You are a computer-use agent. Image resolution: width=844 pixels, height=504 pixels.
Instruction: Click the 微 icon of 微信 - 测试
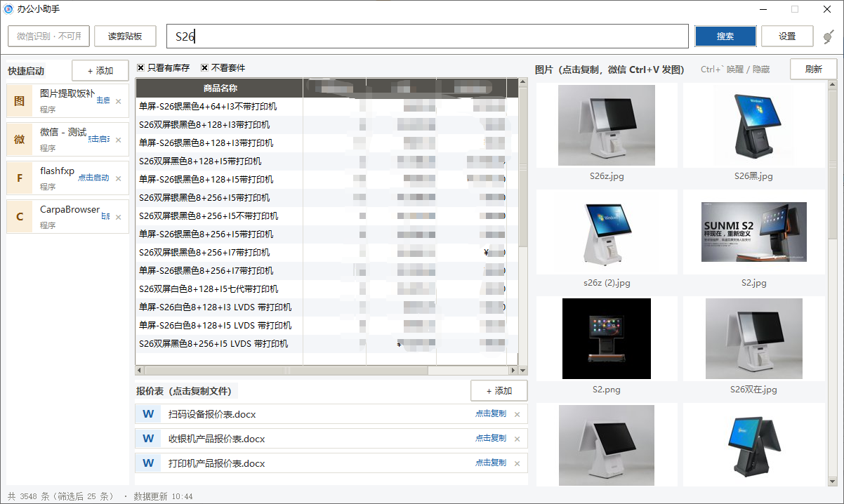[20, 140]
